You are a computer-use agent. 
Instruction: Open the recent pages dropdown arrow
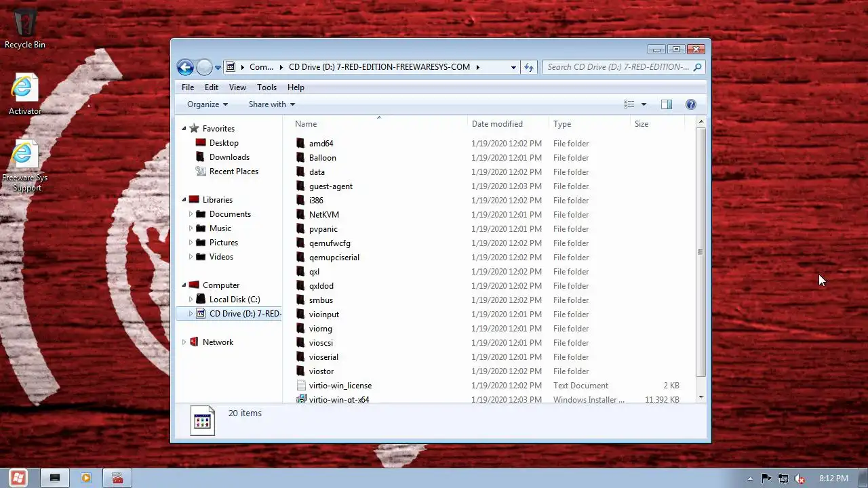click(x=218, y=68)
